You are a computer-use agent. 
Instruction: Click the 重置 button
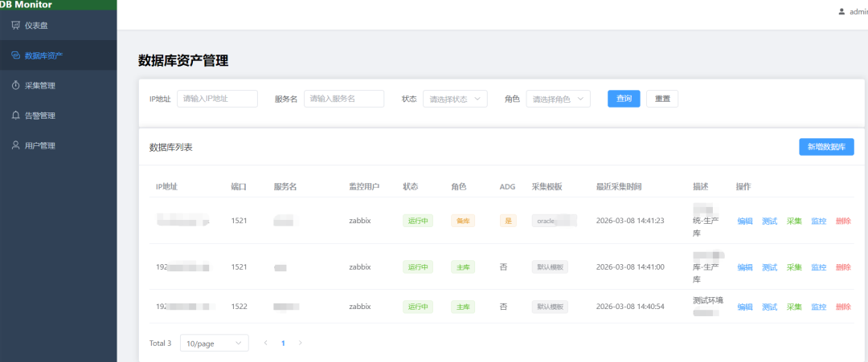click(662, 99)
